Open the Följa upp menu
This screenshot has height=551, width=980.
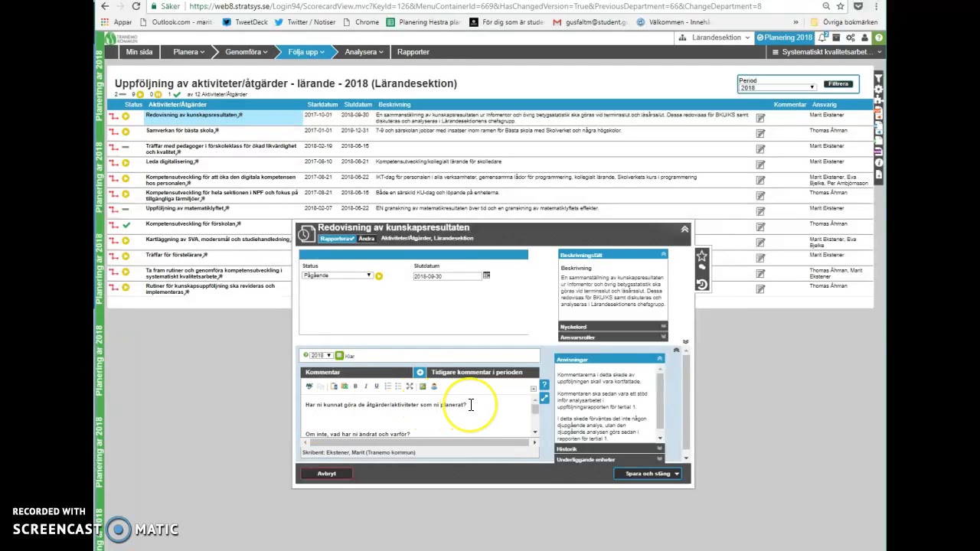[x=306, y=52]
